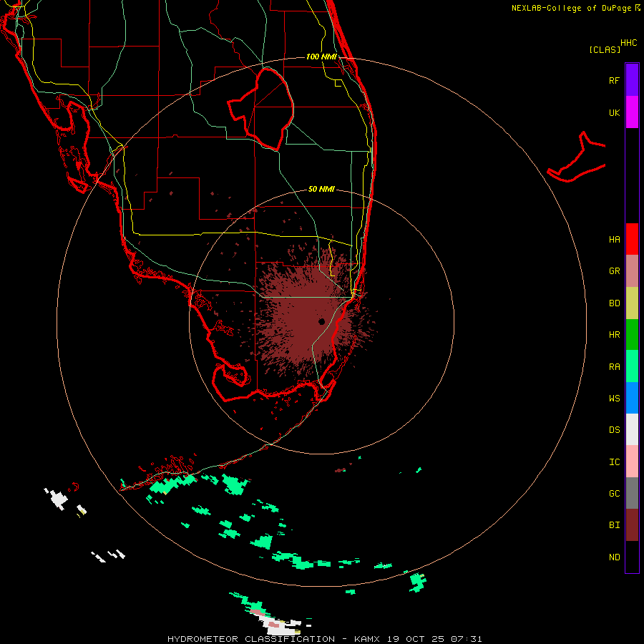
Task: Click the 'HA' legend label
Action: coord(614,240)
